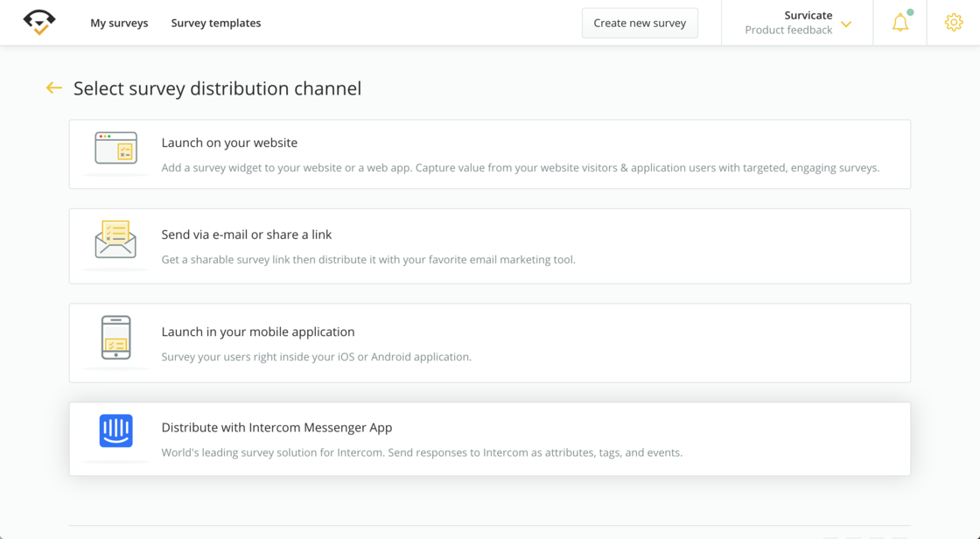
Task: Click text 'Survey your users right inside'
Action: coord(316,357)
